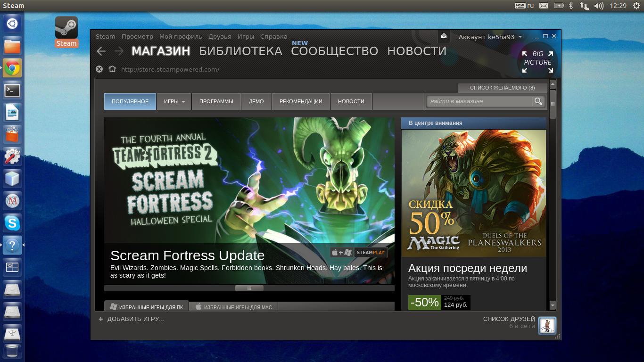
Task: Open Ubuntu Dash from the launcher
Action: pos(12,24)
